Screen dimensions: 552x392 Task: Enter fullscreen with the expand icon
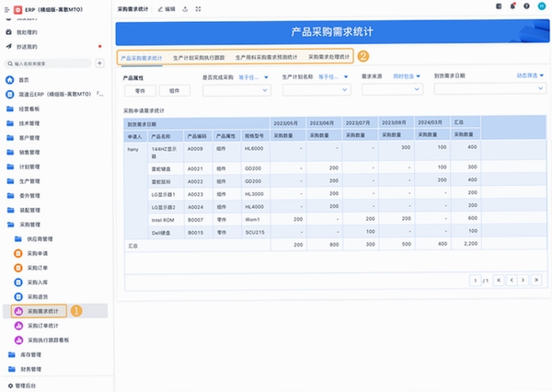[198, 9]
